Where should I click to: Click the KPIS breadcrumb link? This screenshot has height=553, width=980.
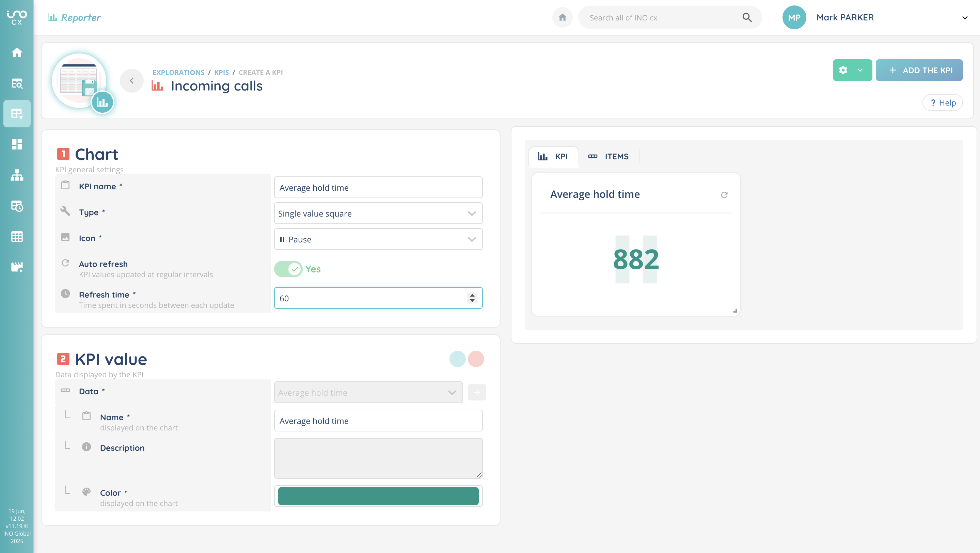(x=221, y=72)
